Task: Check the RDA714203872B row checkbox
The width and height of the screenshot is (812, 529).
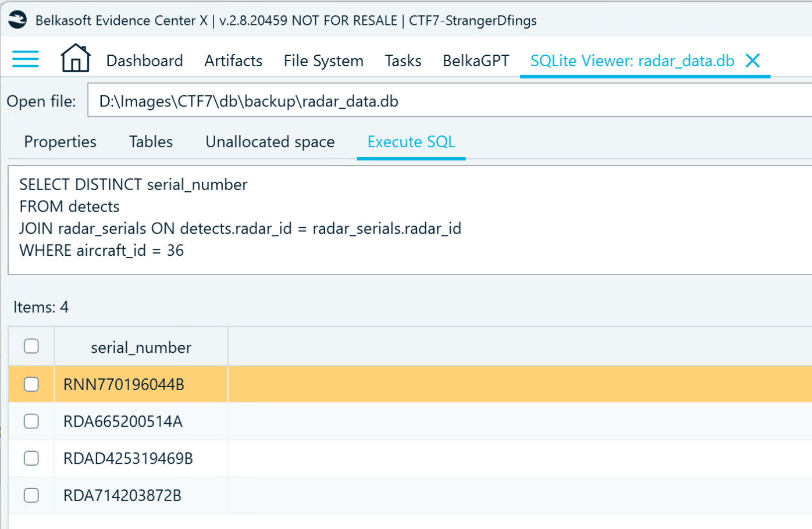Action: click(31, 495)
